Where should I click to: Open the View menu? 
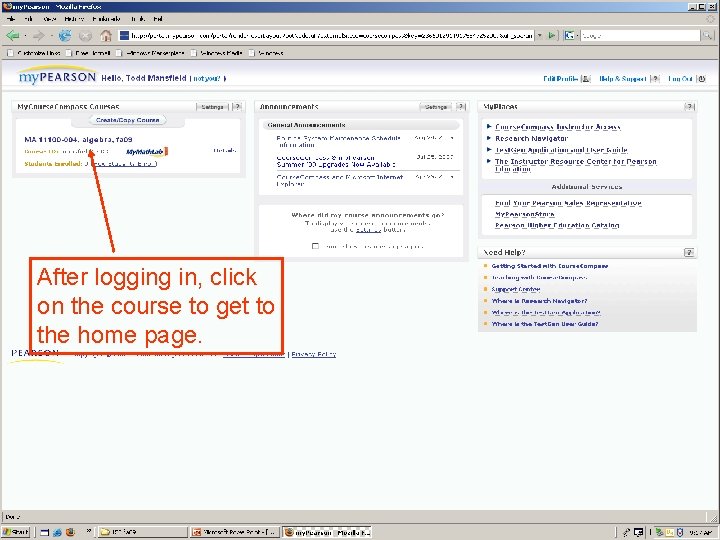click(x=49, y=19)
